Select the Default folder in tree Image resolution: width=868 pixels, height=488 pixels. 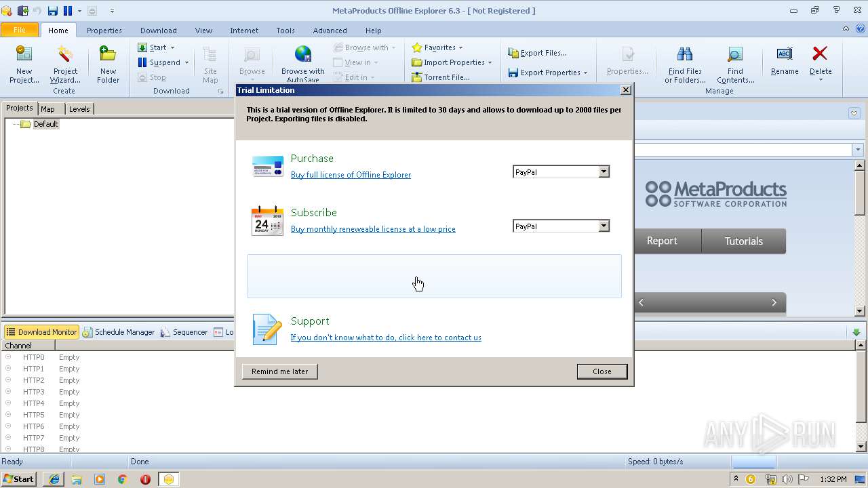45,124
